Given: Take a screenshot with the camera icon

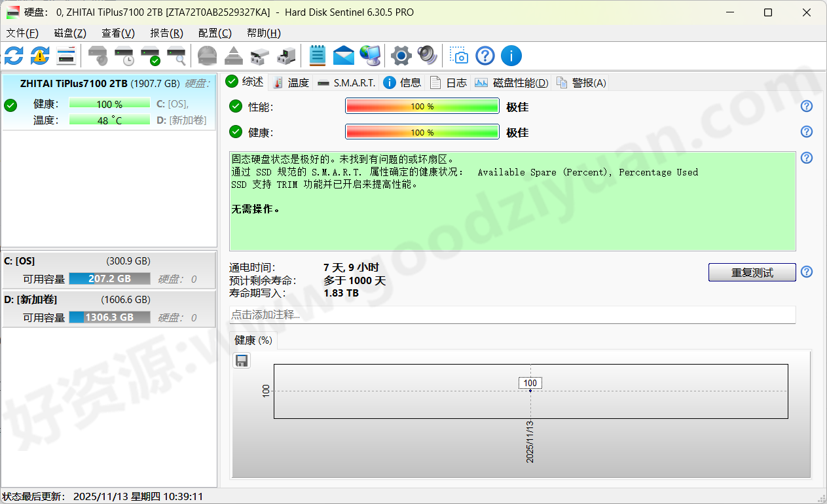Looking at the screenshot, I should point(458,56).
